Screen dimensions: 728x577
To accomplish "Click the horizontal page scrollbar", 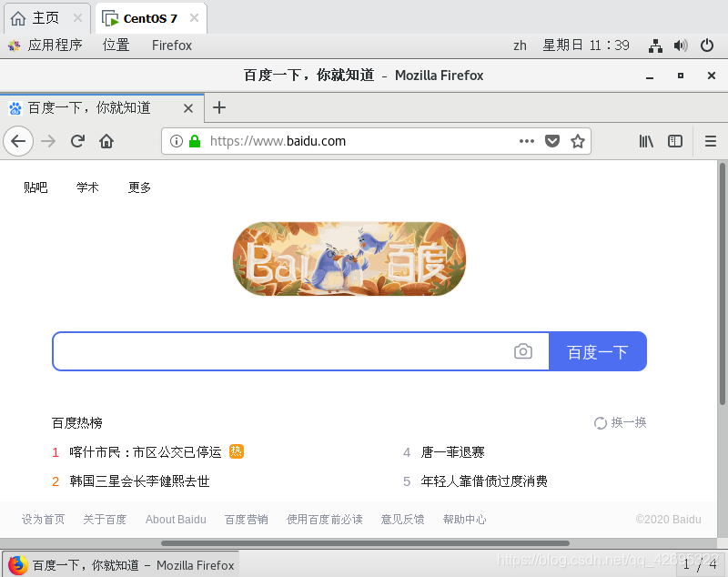I will (365, 543).
